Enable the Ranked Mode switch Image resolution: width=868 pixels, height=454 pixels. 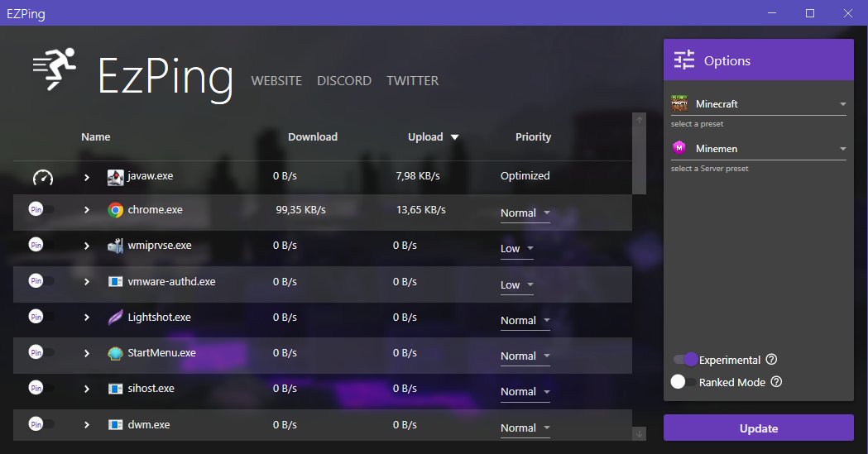[683, 381]
